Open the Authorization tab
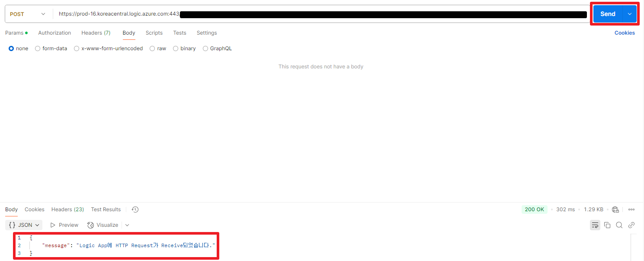This screenshot has height=261, width=644. click(x=54, y=33)
